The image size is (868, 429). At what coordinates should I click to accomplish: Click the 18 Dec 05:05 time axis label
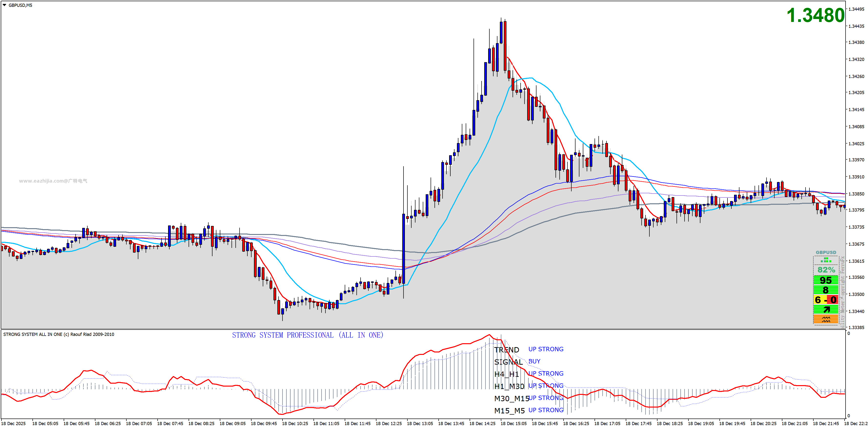tap(45, 424)
